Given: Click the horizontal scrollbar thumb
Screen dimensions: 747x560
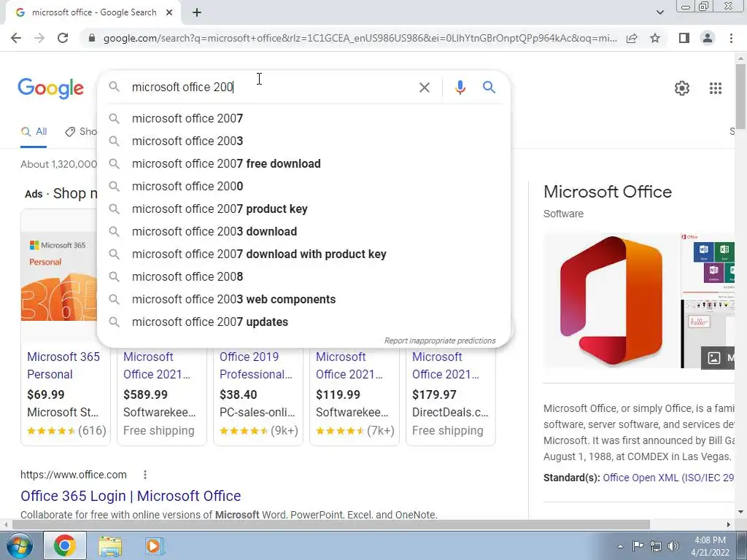Looking at the screenshot, I should coord(330,525).
